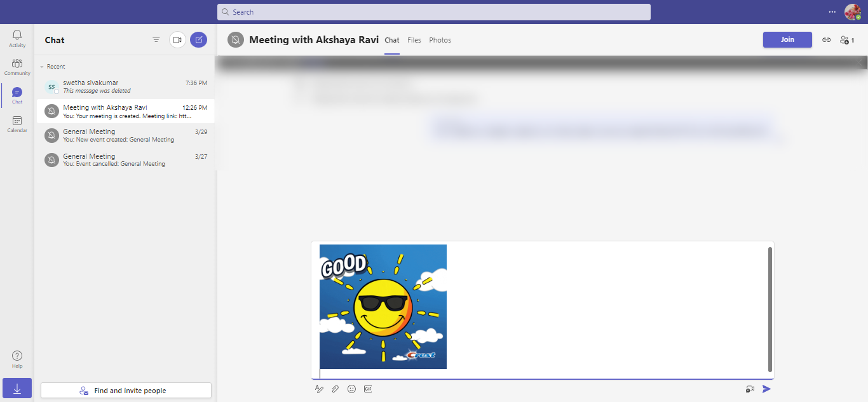This screenshot has height=402, width=868.
Task: Select the Chat sidebar icon
Action: 17,95
